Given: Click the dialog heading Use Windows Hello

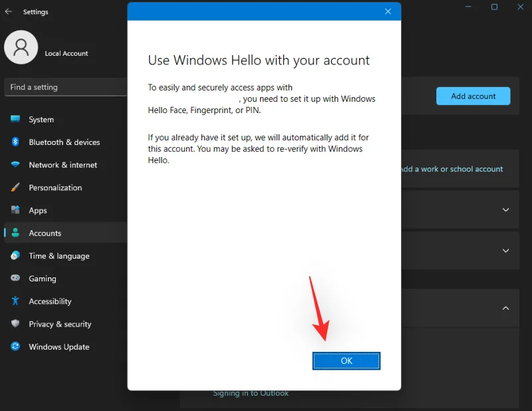Looking at the screenshot, I should [x=259, y=61].
